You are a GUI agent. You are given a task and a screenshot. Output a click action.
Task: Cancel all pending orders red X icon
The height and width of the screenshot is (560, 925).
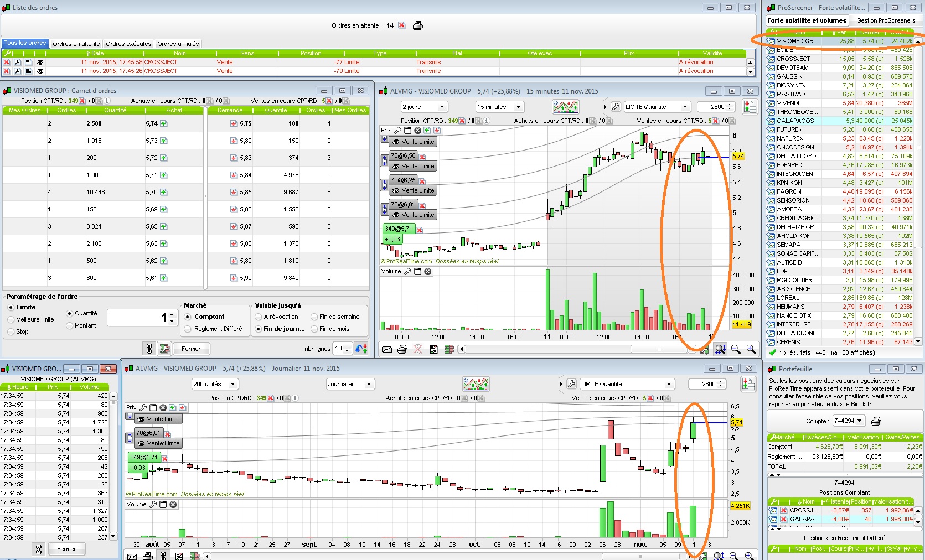coord(402,25)
